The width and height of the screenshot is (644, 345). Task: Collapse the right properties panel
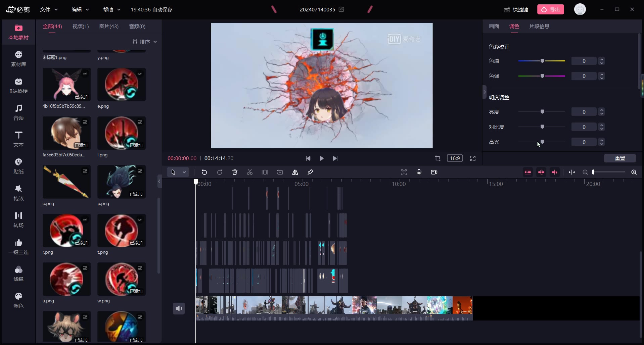tap(485, 92)
